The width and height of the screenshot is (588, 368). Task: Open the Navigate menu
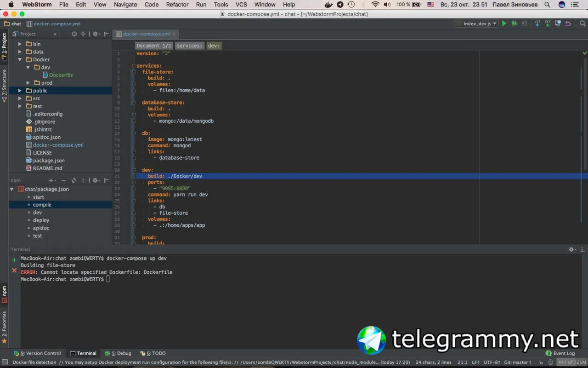pyautogui.click(x=125, y=5)
